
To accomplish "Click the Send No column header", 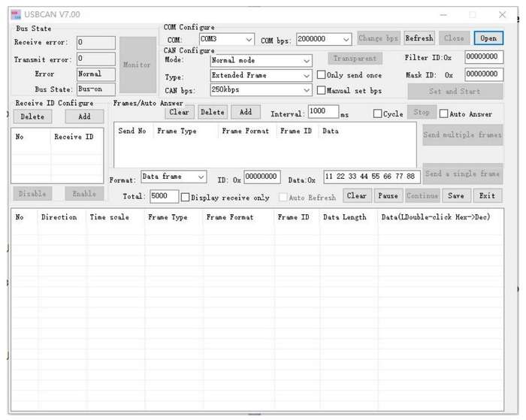I will point(132,131).
